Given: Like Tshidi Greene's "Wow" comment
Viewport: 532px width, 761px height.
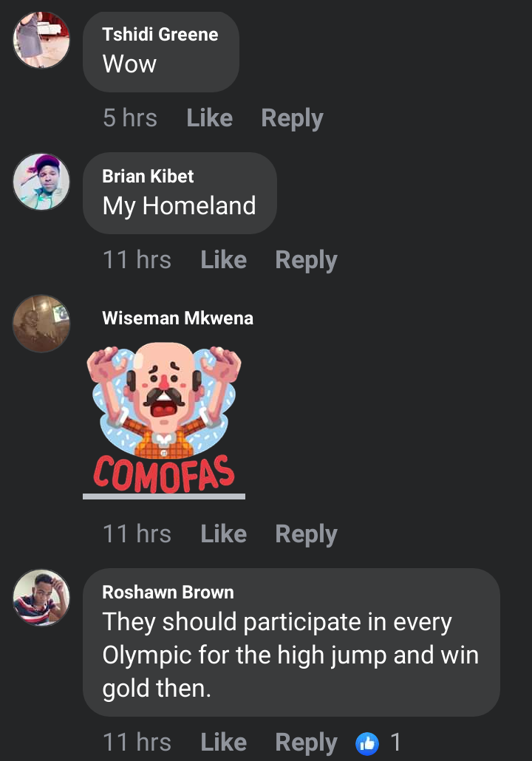Looking at the screenshot, I should [210, 118].
